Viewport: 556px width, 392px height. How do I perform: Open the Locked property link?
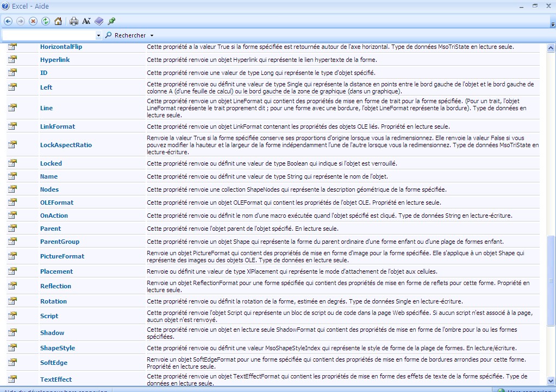tap(51, 163)
